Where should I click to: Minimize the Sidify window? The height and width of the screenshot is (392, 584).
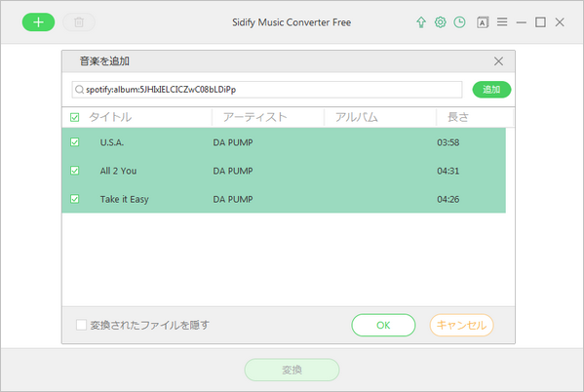tap(522, 22)
